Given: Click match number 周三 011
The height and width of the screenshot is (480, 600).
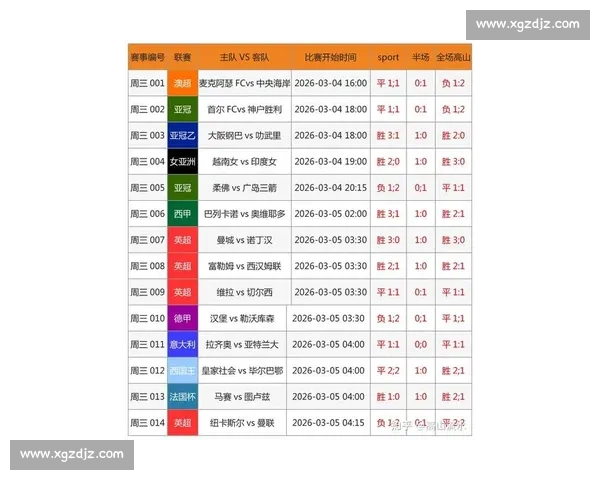Looking at the screenshot, I should [147, 344].
